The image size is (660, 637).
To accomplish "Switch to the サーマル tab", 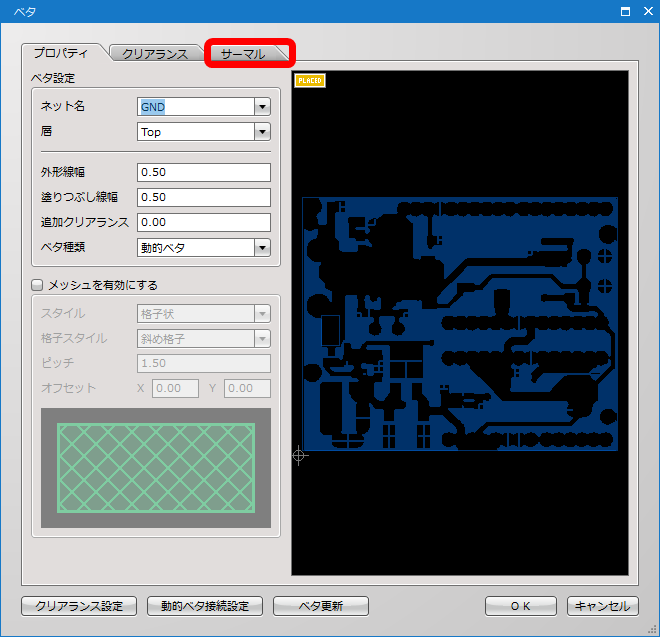I will click(243, 54).
